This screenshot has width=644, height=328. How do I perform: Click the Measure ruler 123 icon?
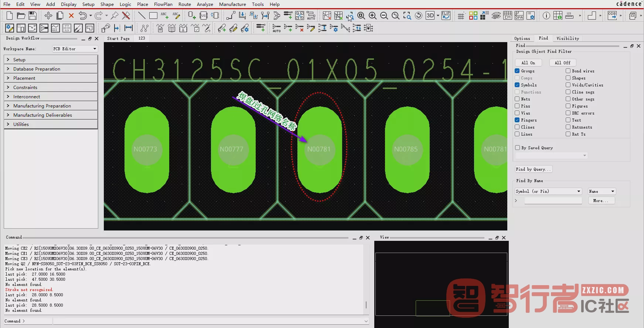coord(569,16)
